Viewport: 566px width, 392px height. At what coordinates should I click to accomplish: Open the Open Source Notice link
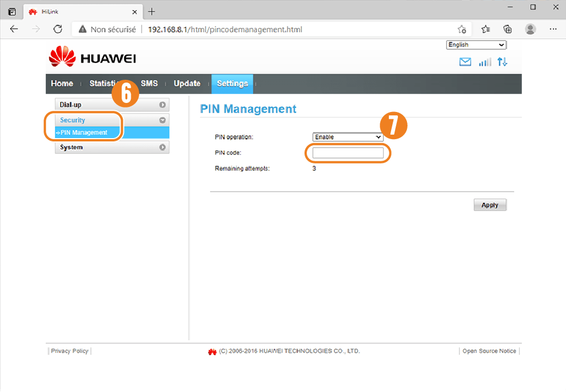(x=489, y=351)
